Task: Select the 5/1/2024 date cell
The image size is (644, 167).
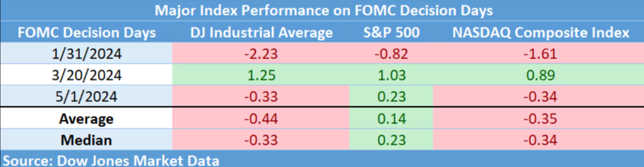Action: pyautogui.click(x=87, y=97)
